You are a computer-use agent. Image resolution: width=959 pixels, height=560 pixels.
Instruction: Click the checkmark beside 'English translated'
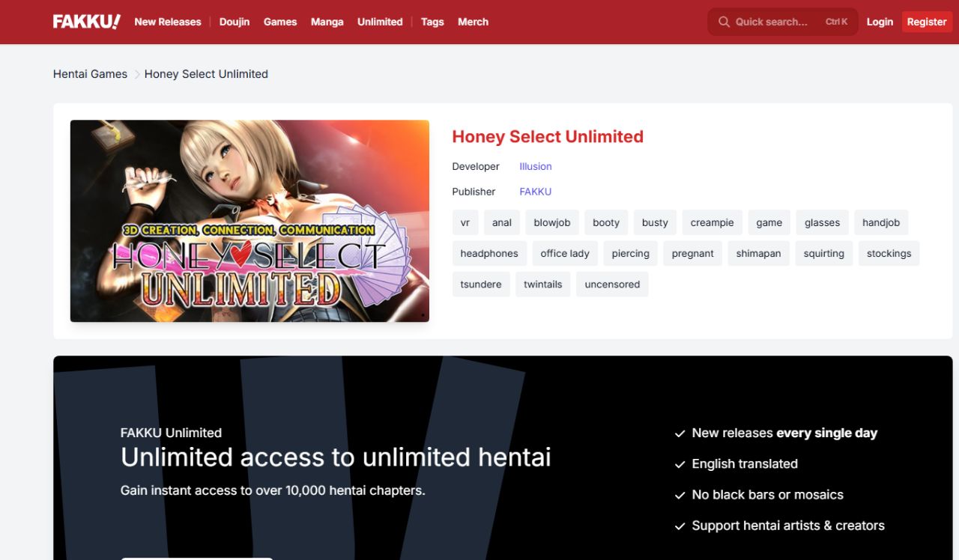680,464
